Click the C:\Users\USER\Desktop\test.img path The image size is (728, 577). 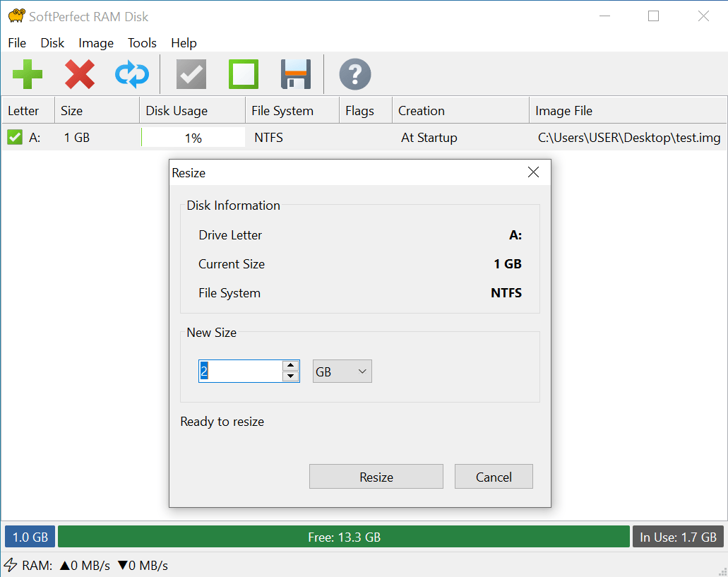pos(629,138)
